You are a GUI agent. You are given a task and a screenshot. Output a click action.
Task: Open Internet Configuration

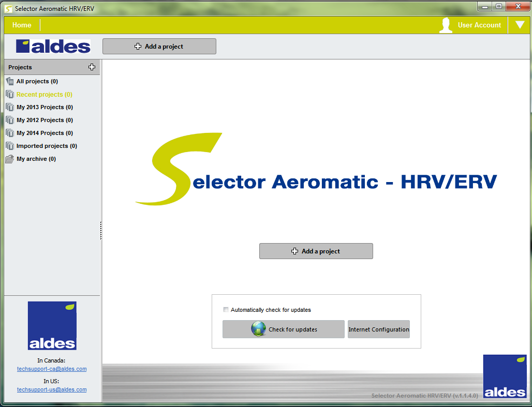point(379,329)
